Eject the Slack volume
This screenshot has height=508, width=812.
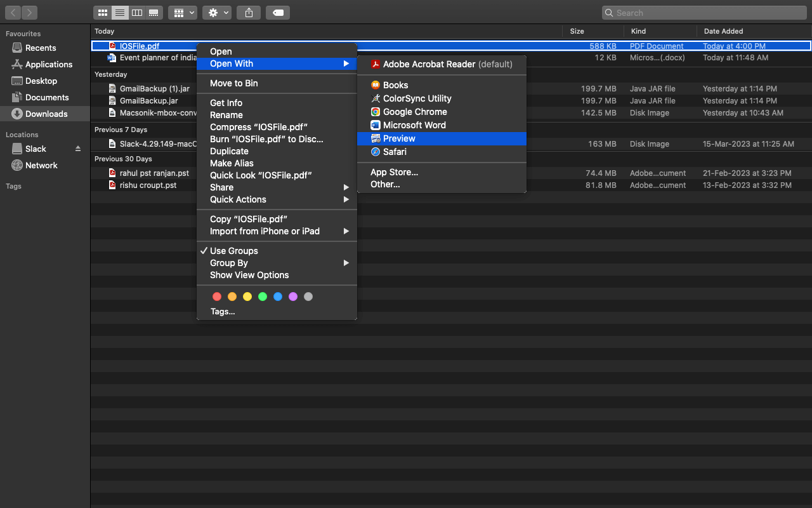pos(78,149)
